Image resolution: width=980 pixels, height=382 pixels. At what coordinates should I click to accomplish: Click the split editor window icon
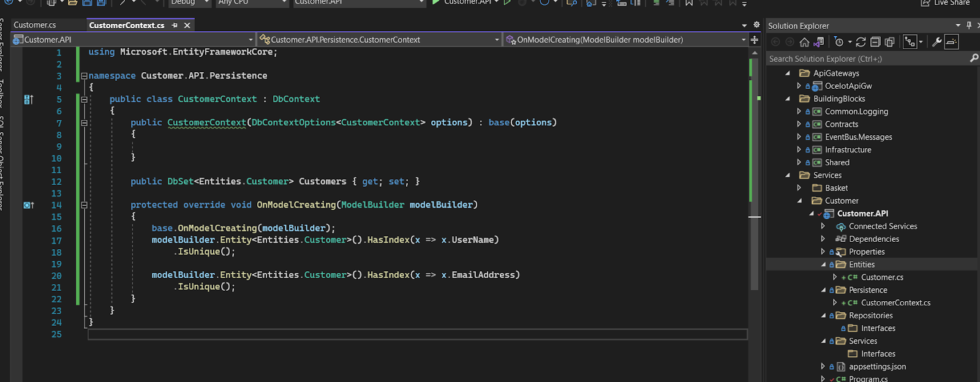[755, 40]
